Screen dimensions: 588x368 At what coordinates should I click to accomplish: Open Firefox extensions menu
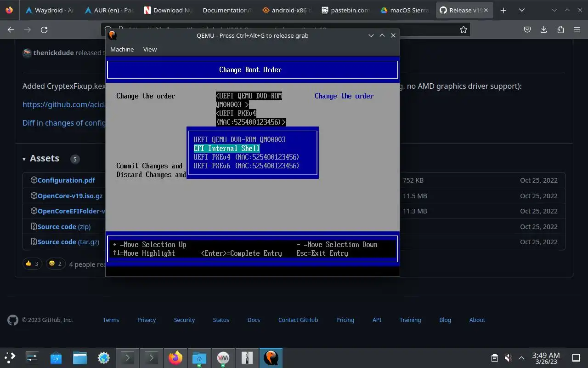[560, 29]
